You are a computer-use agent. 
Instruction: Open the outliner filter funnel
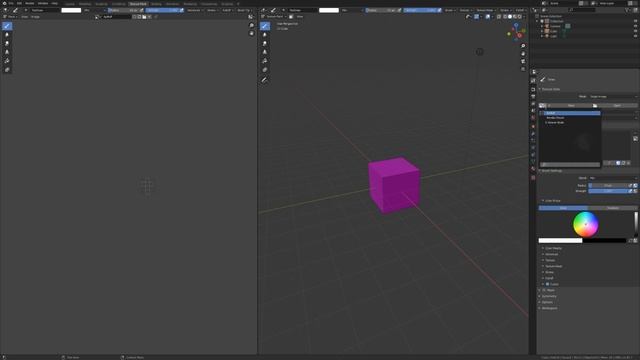(628, 10)
